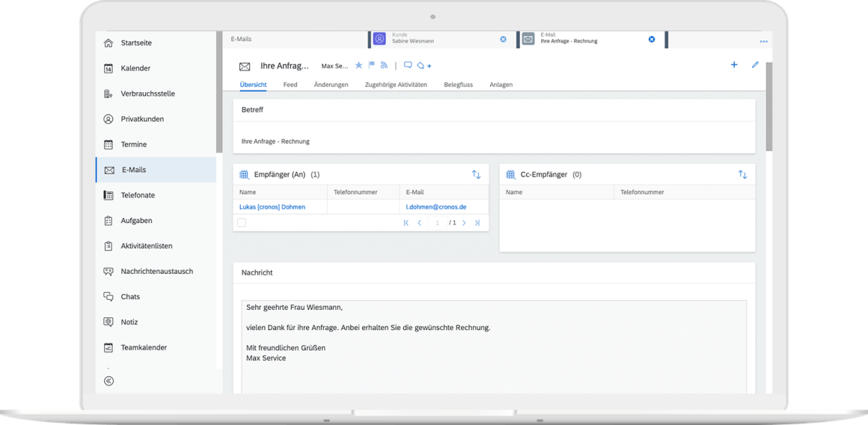Mark the email as favorite with star
The width and height of the screenshot is (868, 425).
pyautogui.click(x=358, y=66)
